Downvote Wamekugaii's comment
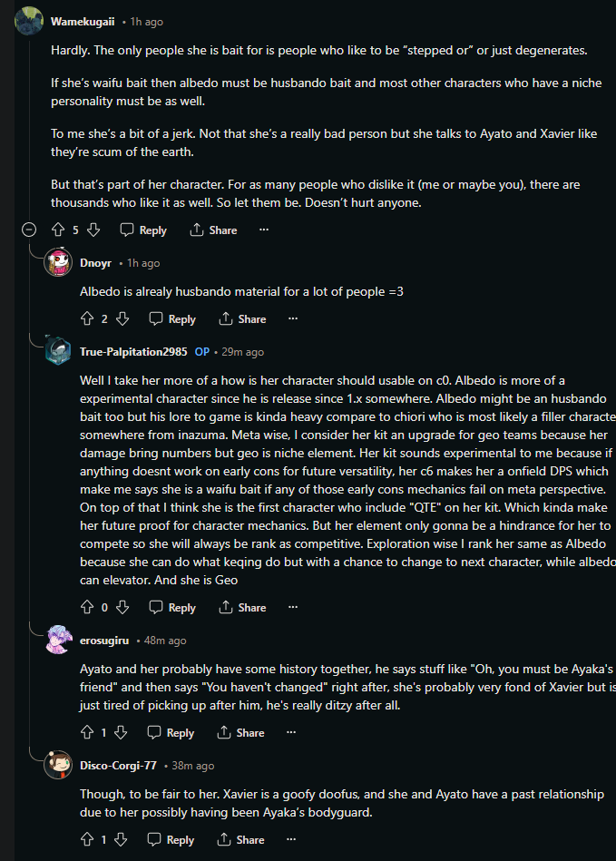The height and width of the screenshot is (861, 616). [93, 230]
